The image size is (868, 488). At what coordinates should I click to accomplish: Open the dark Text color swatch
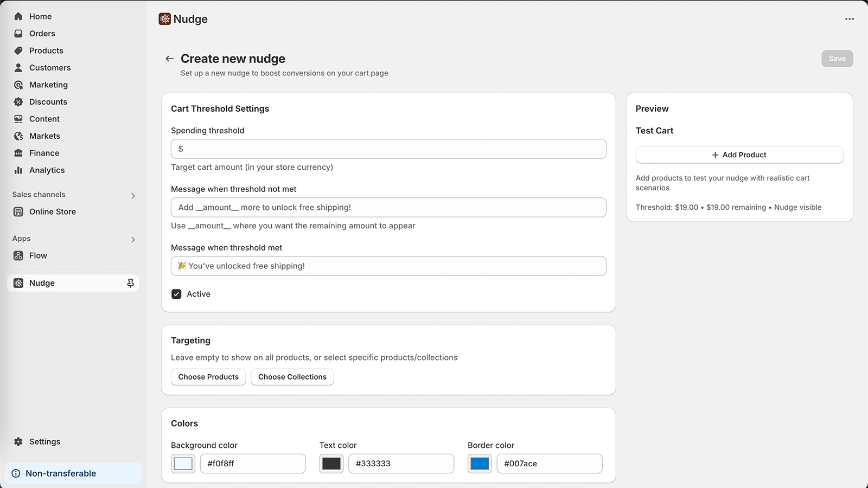(x=331, y=464)
